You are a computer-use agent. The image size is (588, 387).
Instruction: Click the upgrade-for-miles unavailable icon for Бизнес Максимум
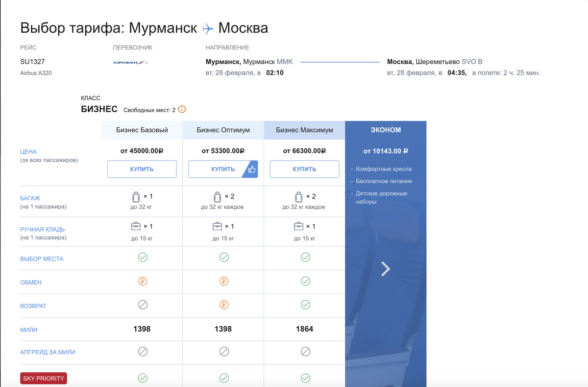coord(305,351)
